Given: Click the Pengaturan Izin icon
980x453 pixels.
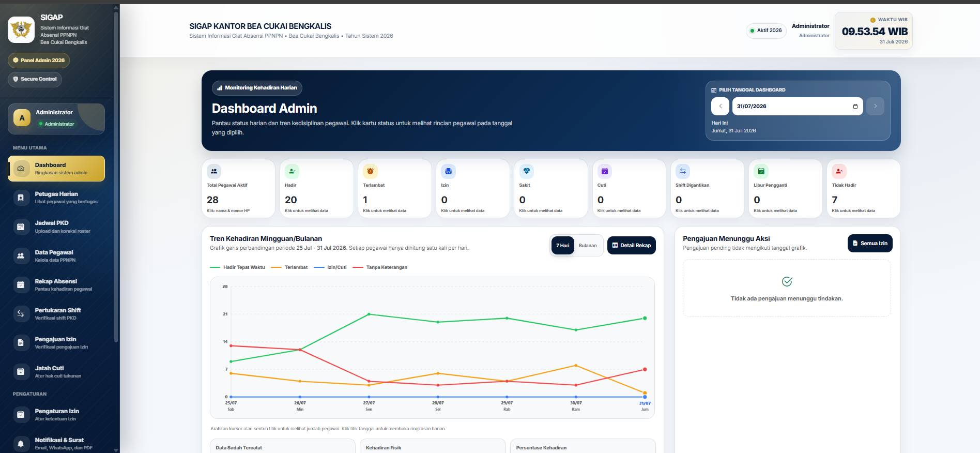Looking at the screenshot, I should pos(21,414).
